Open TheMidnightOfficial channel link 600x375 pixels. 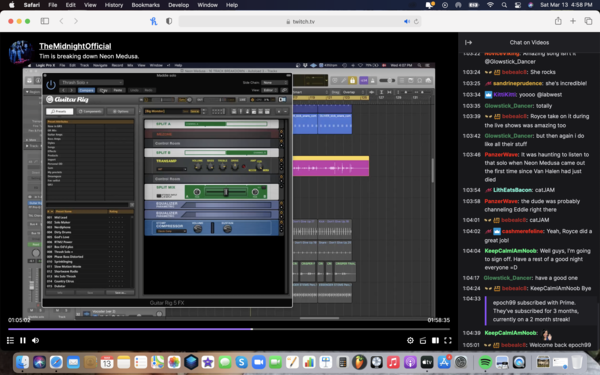tap(75, 46)
